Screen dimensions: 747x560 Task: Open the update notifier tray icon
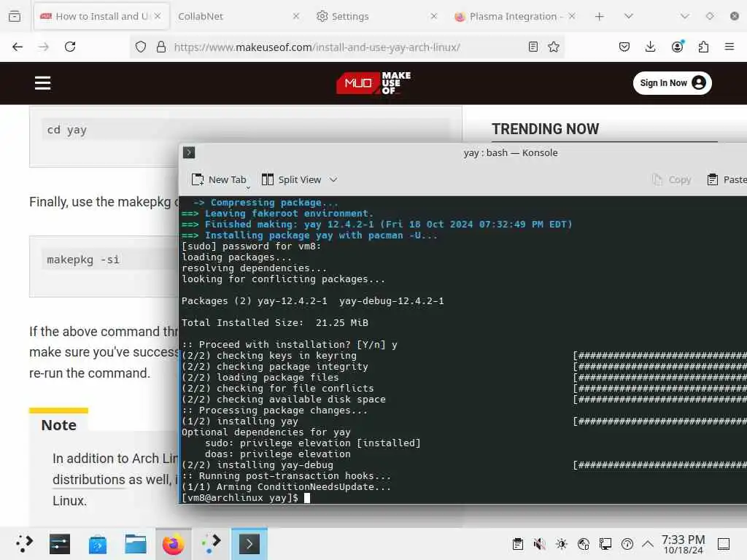coord(627,544)
